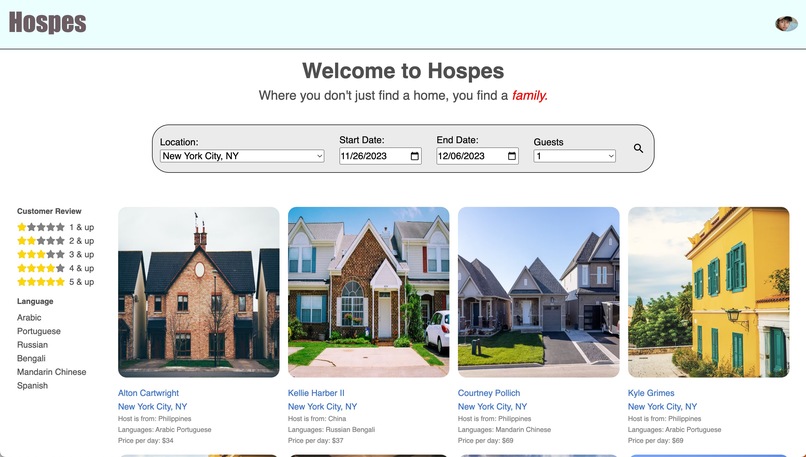The image size is (806, 457).
Task: Filter by 2 & up star rating
Action: click(56, 241)
